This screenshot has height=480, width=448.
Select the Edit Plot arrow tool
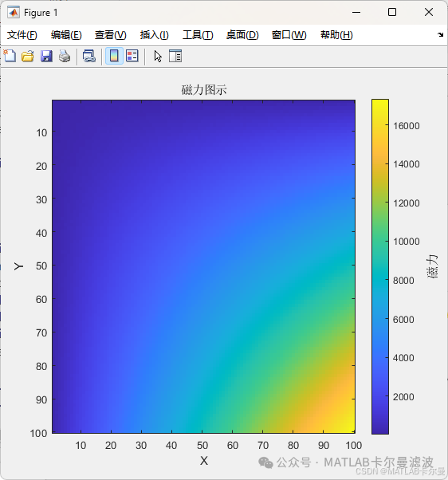(158, 57)
